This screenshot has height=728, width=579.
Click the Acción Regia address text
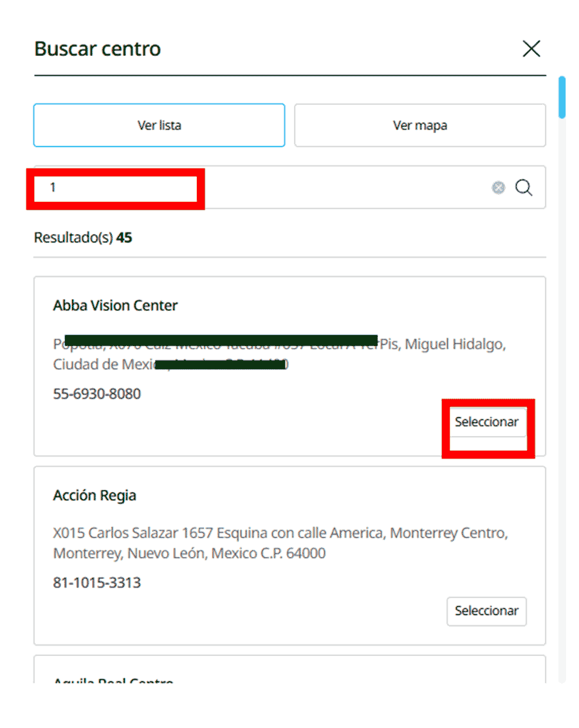[x=280, y=542]
